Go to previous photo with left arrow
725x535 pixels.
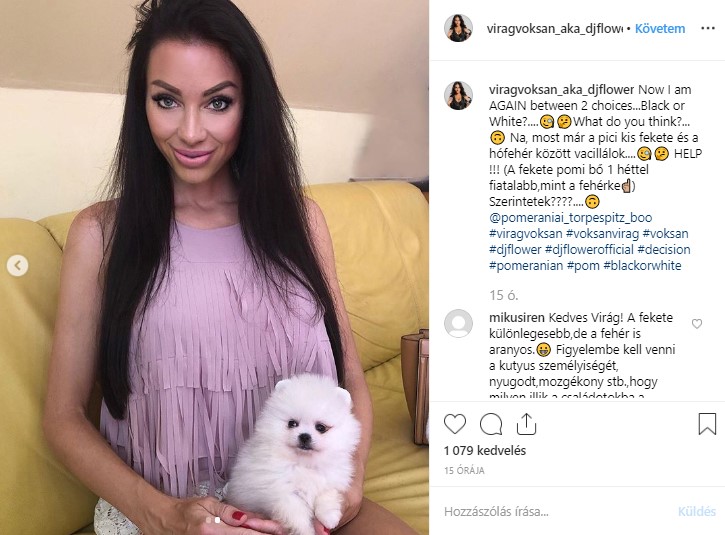pyautogui.click(x=18, y=265)
